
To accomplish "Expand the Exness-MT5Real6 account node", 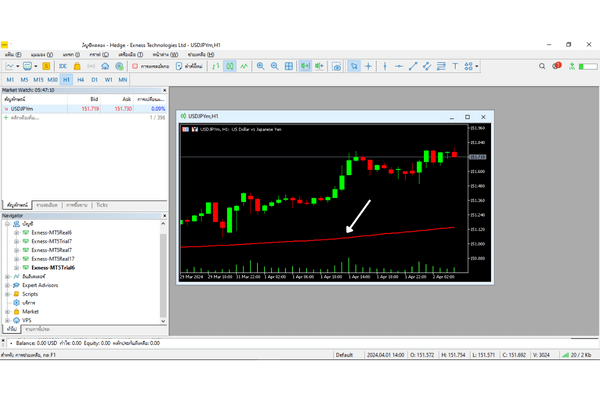I will [x=17, y=233].
